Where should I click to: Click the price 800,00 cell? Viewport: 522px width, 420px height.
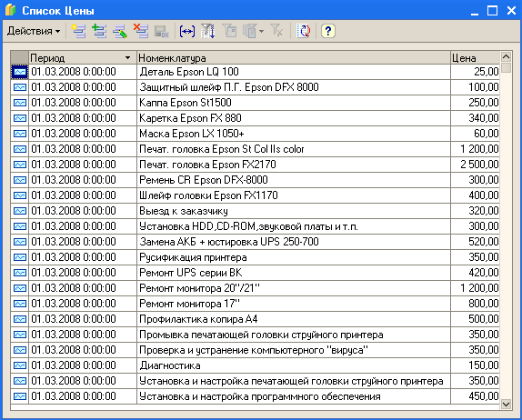(475, 304)
